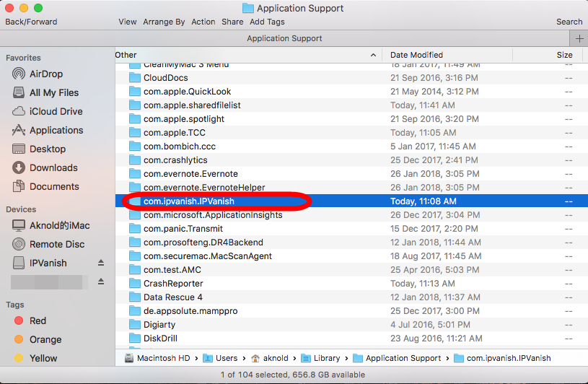The width and height of the screenshot is (588, 384).
Task: Select com.microsoft.ApplicationInsights folder
Action: [213, 215]
